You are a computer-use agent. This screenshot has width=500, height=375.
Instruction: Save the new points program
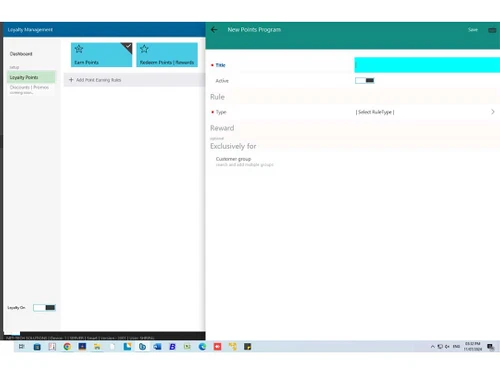point(473,30)
